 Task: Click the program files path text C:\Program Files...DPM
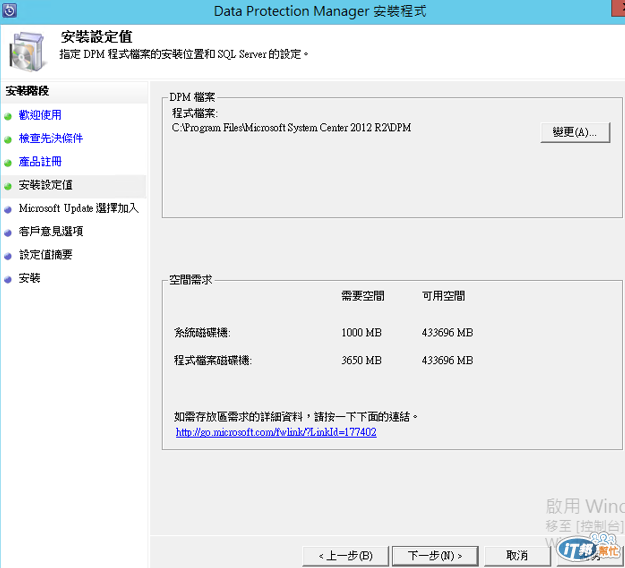pos(291,128)
